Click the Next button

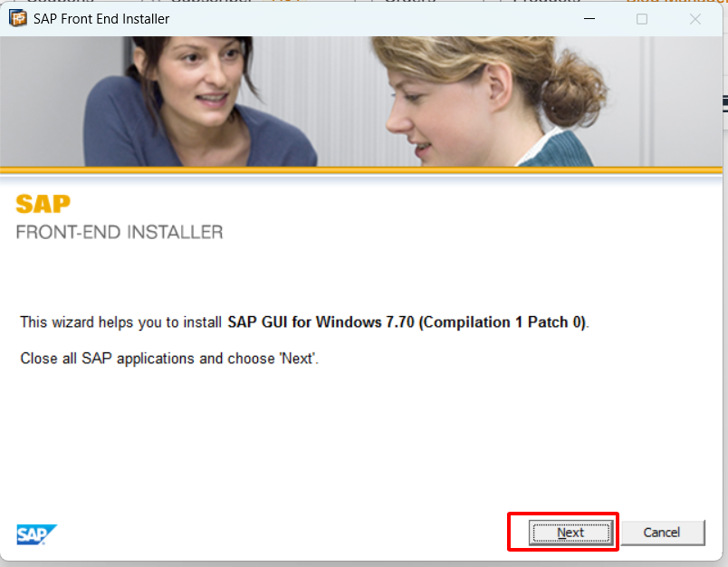click(x=570, y=533)
